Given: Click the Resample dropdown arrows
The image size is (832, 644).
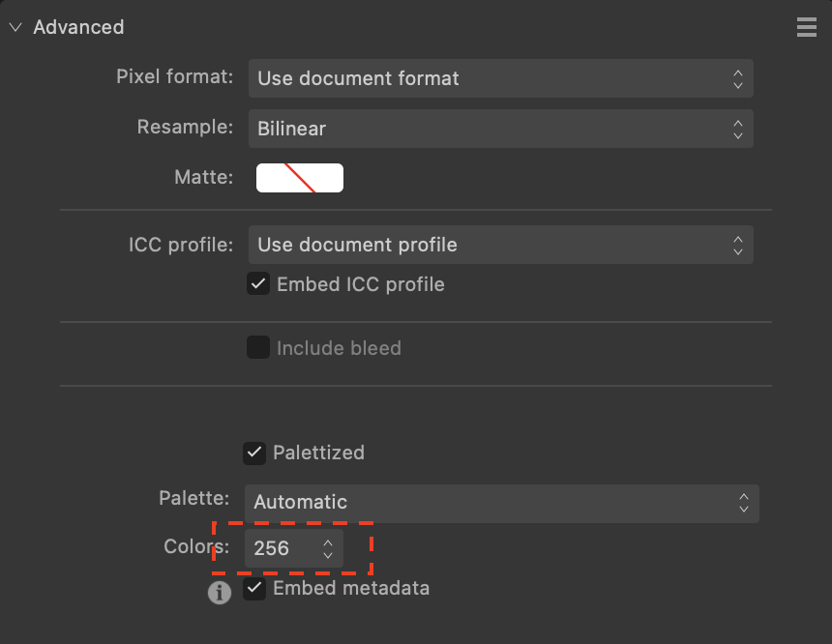Looking at the screenshot, I should click(738, 129).
